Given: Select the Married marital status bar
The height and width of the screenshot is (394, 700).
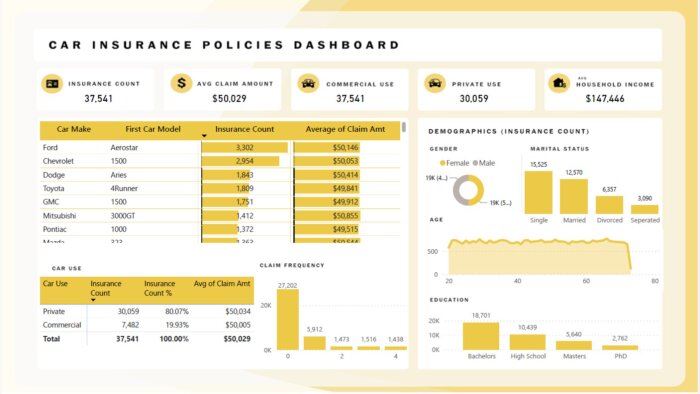Looking at the screenshot, I should [x=574, y=196].
